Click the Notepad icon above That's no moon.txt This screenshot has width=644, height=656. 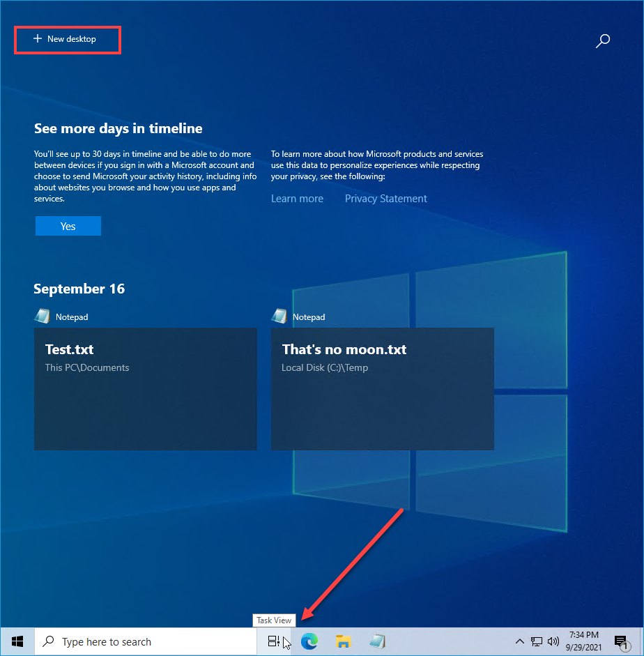coord(279,316)
